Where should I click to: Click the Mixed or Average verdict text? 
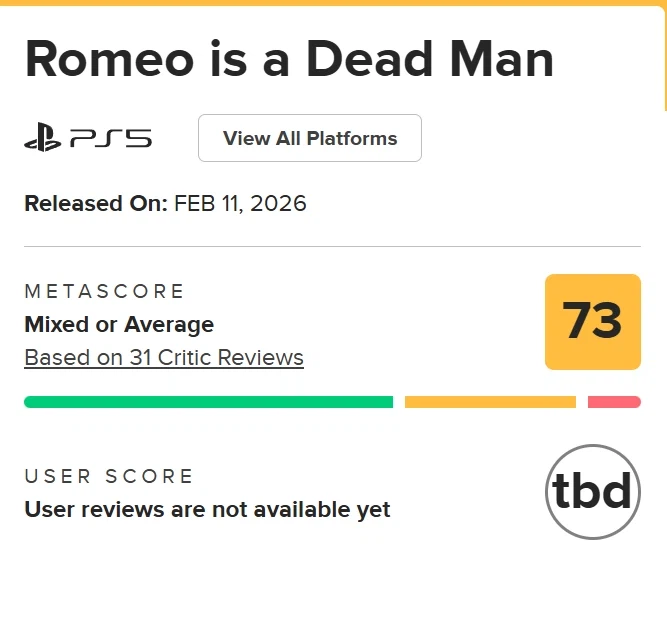[x=119, y=324]
